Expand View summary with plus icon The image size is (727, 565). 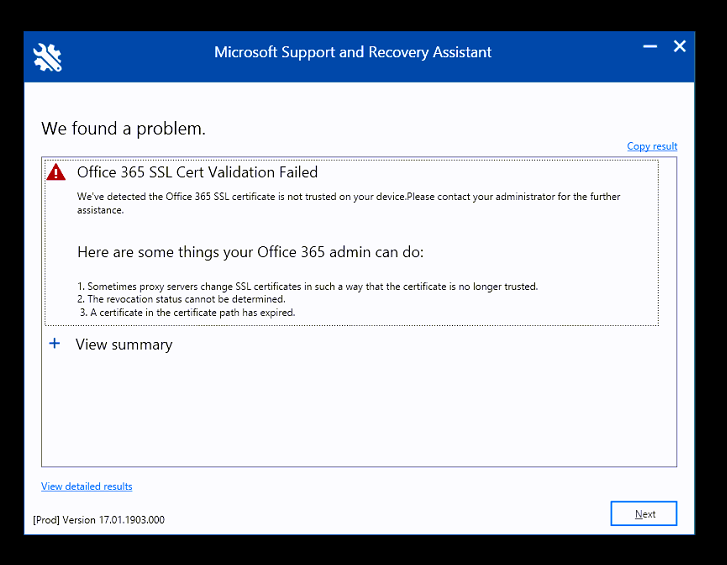55,343
